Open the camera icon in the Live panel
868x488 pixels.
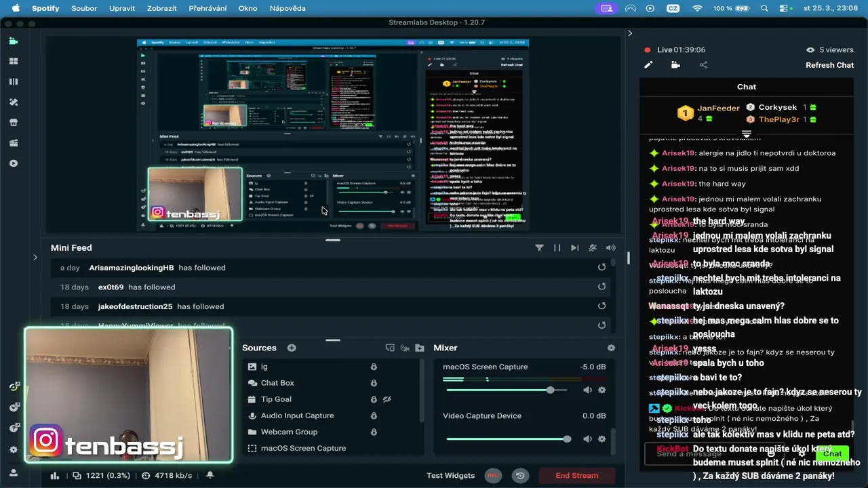pyautogui.click(x=675, y=65)
